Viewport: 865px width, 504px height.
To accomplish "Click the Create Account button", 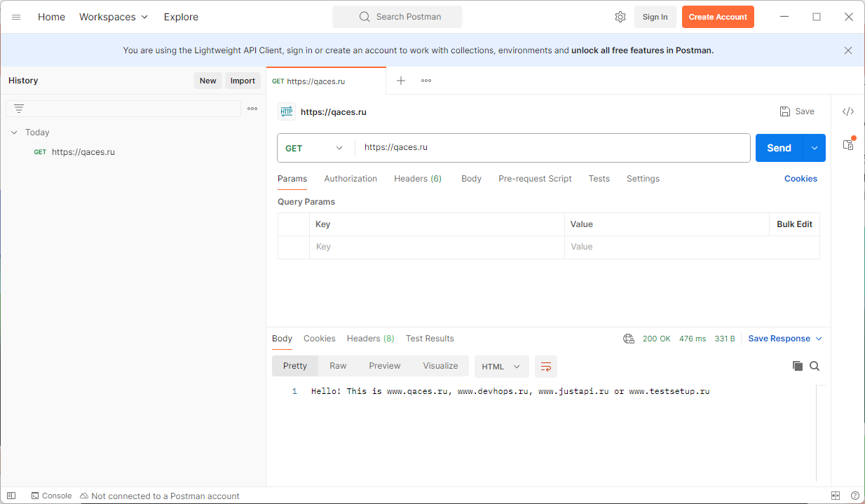I will (718, 17).
